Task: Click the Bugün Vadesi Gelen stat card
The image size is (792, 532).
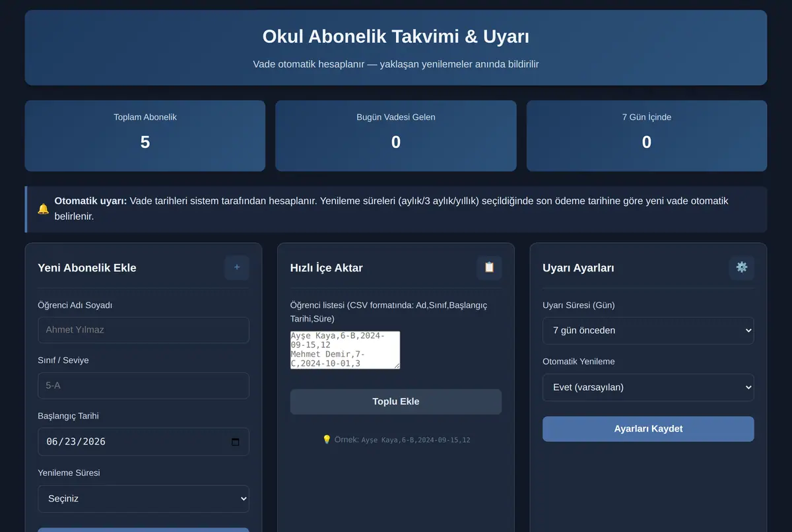Action: pos(396,135)
